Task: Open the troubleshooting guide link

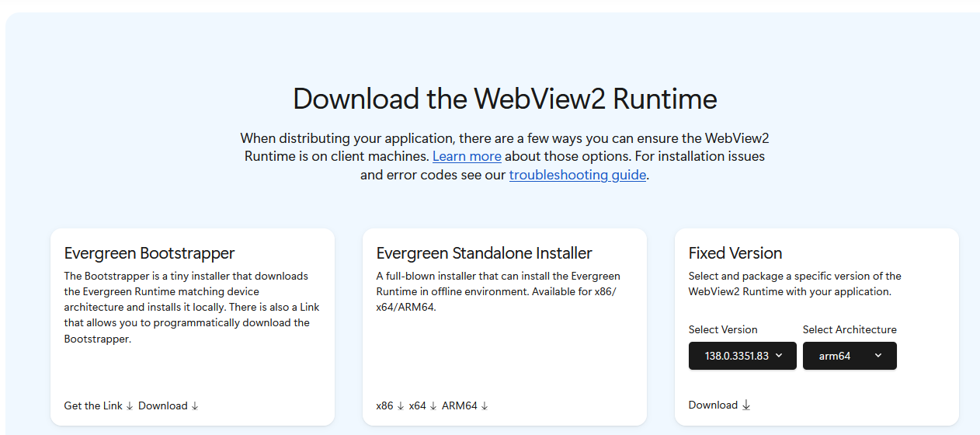Action: pos(578,175)
